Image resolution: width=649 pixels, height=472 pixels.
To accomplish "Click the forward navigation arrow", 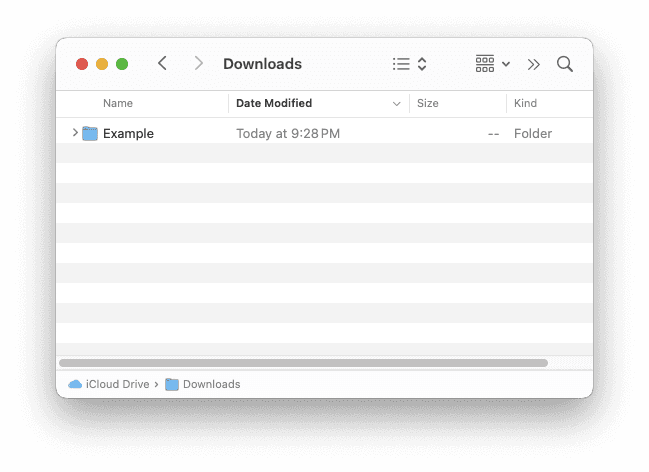I will pos(198,64).
